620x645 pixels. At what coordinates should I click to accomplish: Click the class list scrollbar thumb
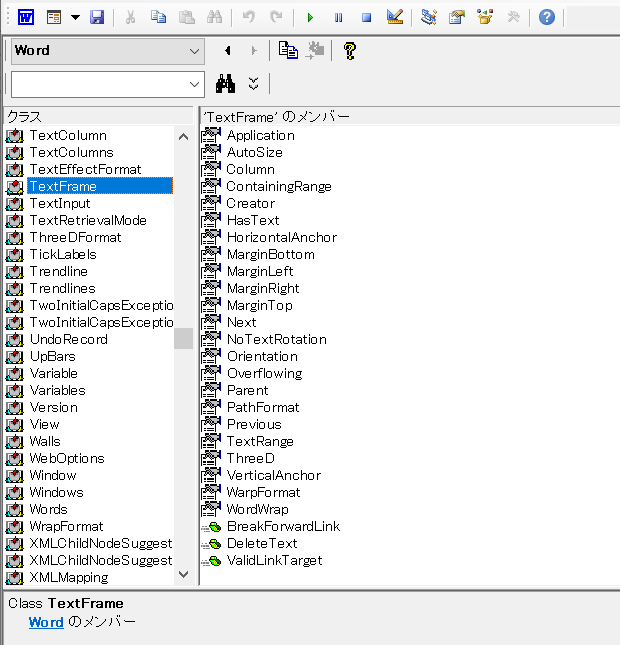[x=183, y=338]
